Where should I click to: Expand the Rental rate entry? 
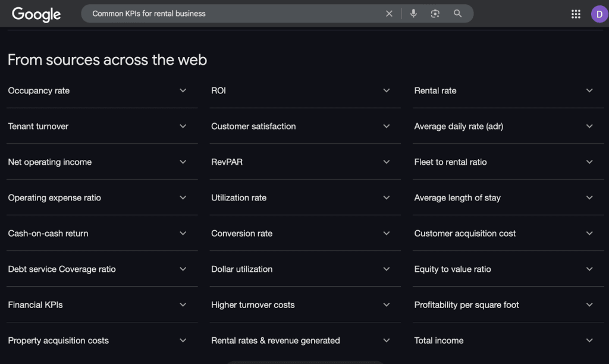(589, 90)
